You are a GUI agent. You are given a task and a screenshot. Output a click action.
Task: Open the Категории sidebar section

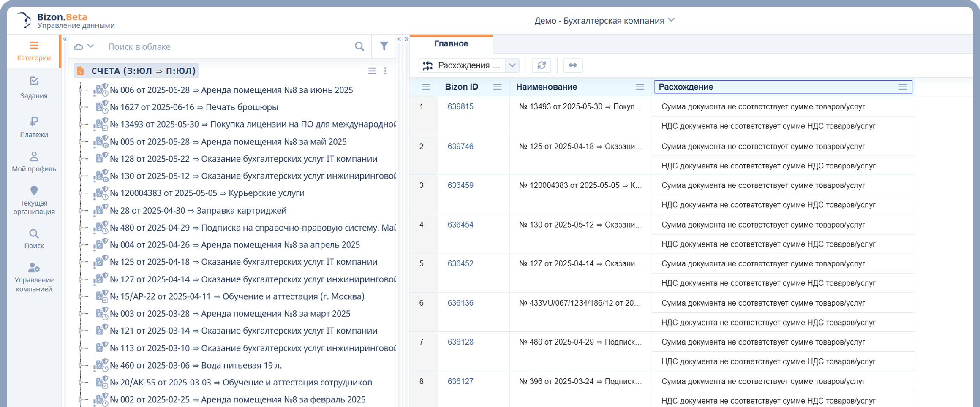(34, 51)
